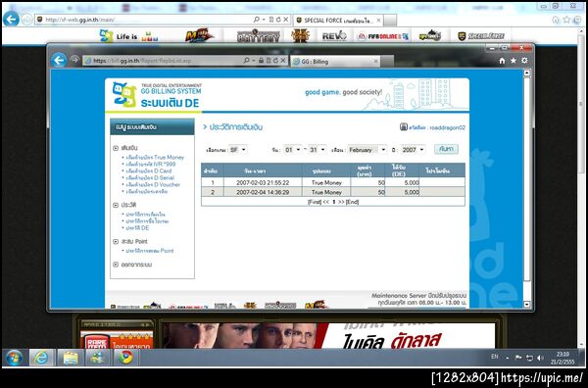Screen dimensions: 588x388
Task: Open the game selection SF dropdown
Action: (238, 150)
